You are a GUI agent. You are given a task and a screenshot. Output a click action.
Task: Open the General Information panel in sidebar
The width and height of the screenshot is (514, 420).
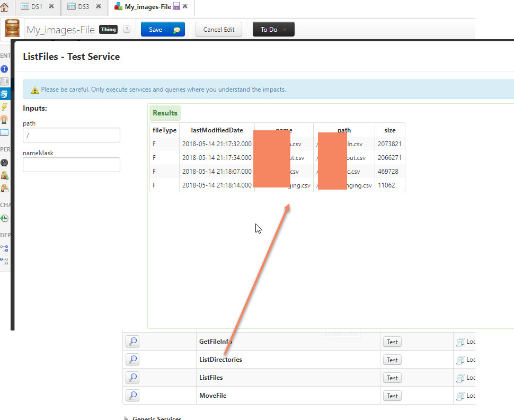click(4, 69)
